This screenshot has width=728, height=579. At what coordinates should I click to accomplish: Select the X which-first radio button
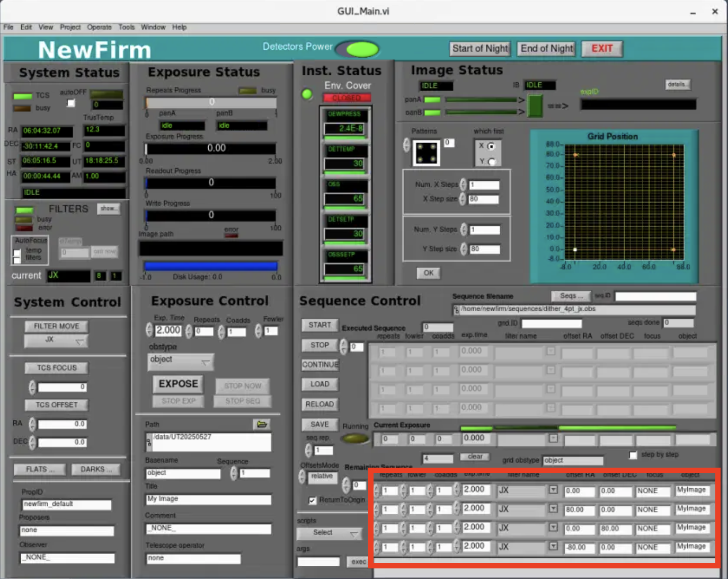(491, 146)
